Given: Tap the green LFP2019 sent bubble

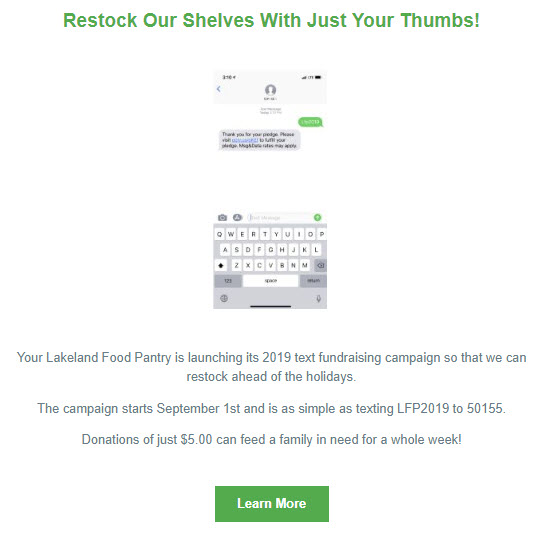Looking at the screenshot, I should coord(310,122).
